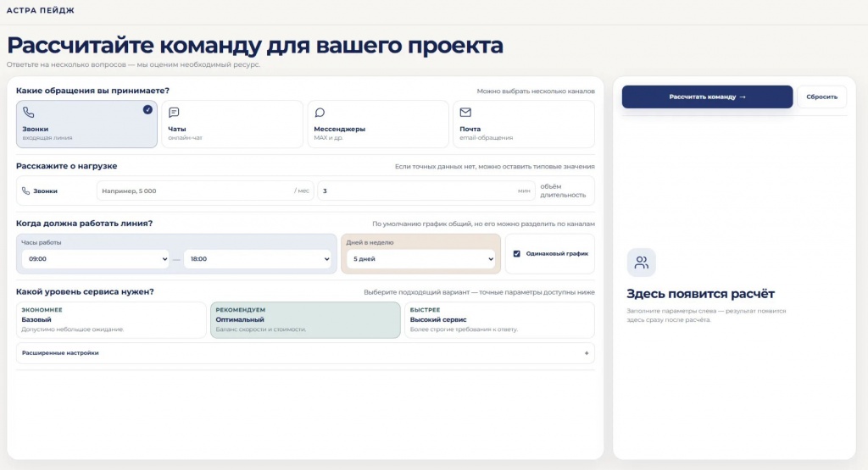
Task: Select the Чаты online-chat channel
Action: click(232, 124)
